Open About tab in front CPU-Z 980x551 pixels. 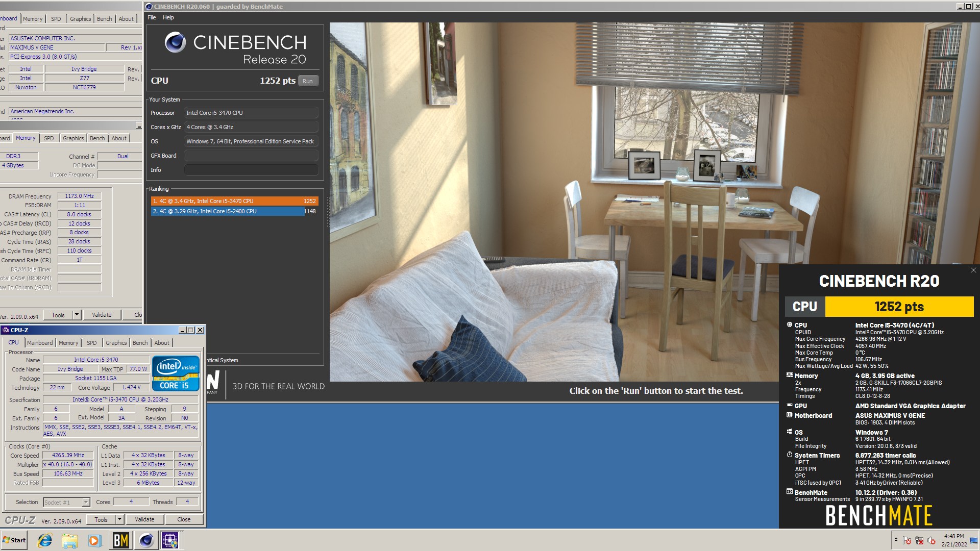162,343
